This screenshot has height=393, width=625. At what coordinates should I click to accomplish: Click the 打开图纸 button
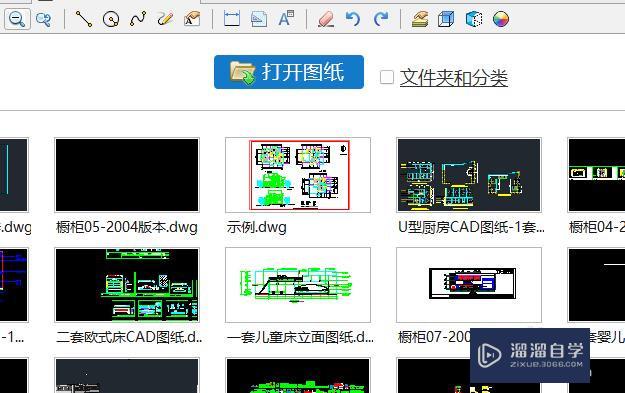click(289, 72)
